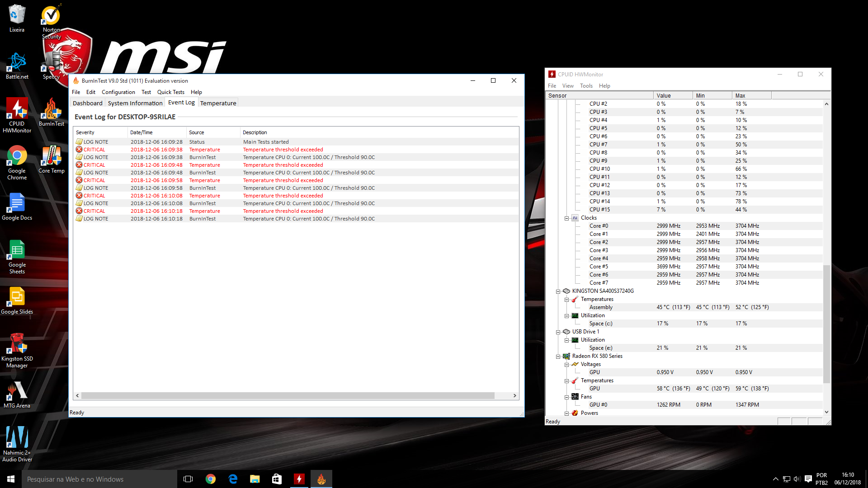This screenshot has width=868, height=488.
Task: Select the 'Main Tests started' log row
Action: point(296,142)
